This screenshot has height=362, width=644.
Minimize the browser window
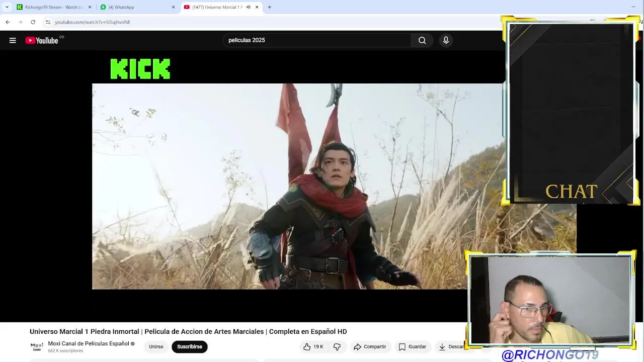pos(633,7)
